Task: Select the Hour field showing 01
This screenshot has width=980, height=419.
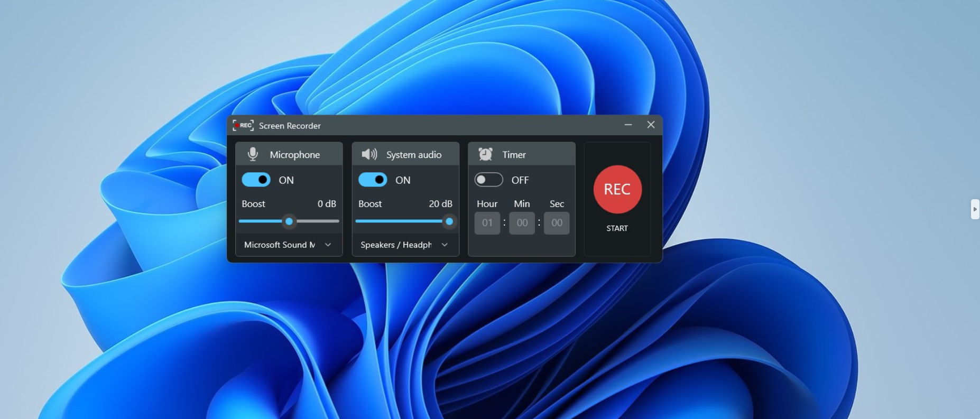Action: pos(487,223)
